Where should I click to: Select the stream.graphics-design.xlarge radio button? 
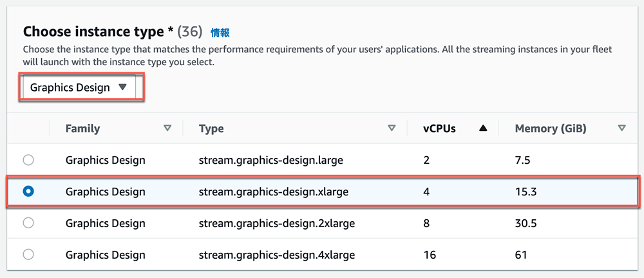tap(28, 191)
